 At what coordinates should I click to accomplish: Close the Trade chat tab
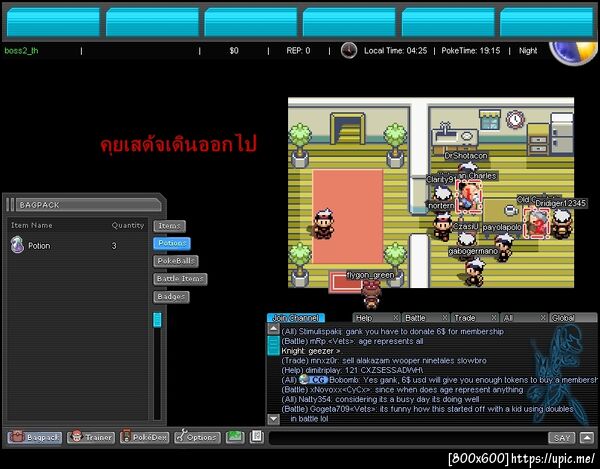click(x=494, y=318)
